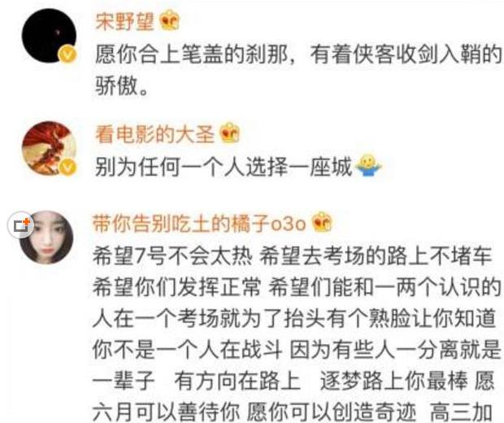The image size is (504, 423).
Task: Select the comment about 合上笔盖的刹那
Action: pos(298,69)
